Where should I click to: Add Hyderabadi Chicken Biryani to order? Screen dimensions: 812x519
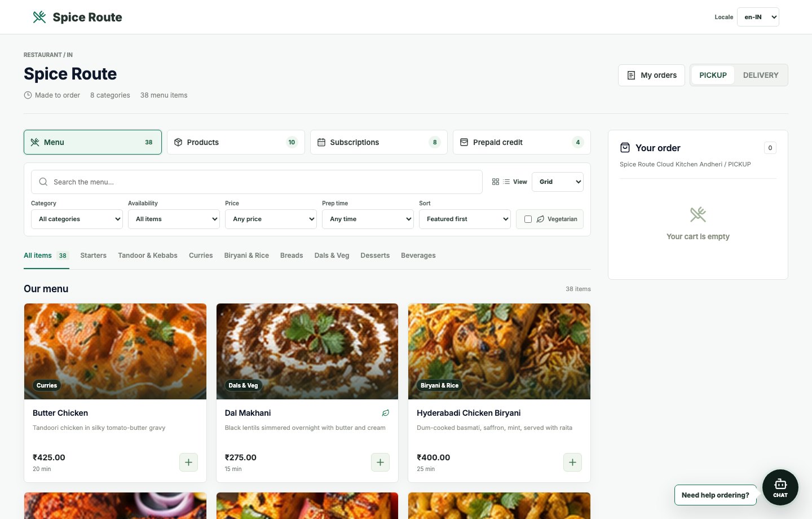(572, 462)
